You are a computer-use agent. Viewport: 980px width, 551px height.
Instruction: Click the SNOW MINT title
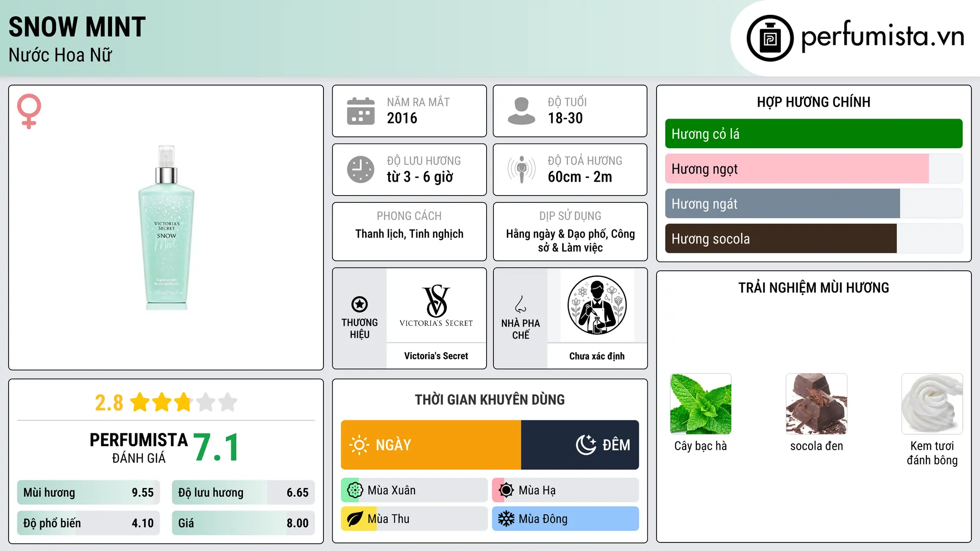pos(77,27)
